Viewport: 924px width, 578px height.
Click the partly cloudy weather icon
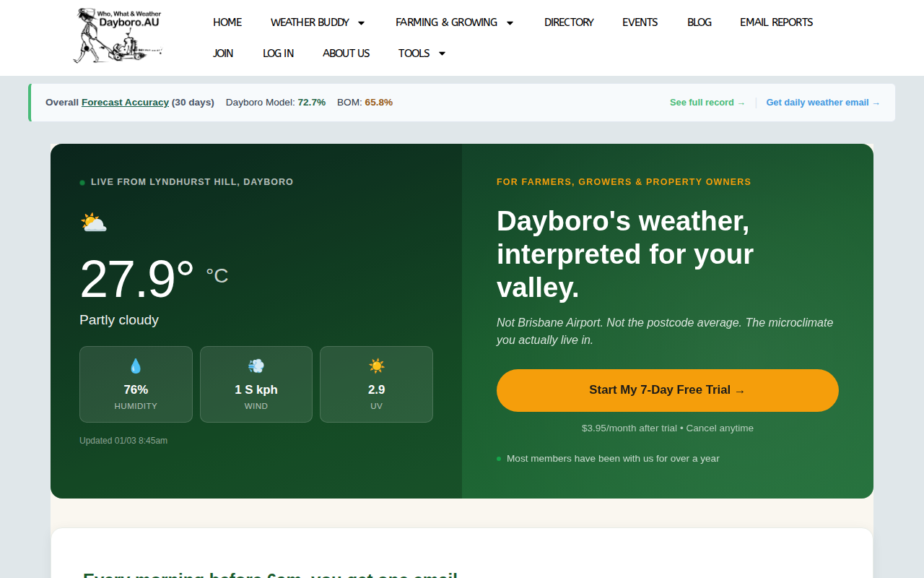coord(94,223)
